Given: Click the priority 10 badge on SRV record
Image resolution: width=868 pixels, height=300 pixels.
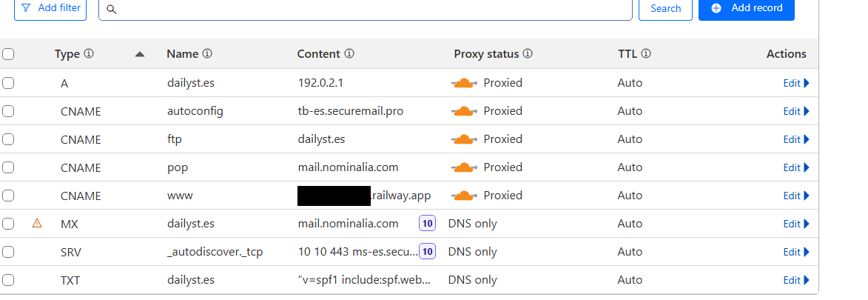Looking at the screenshot, I should click(x=427, y=252).
